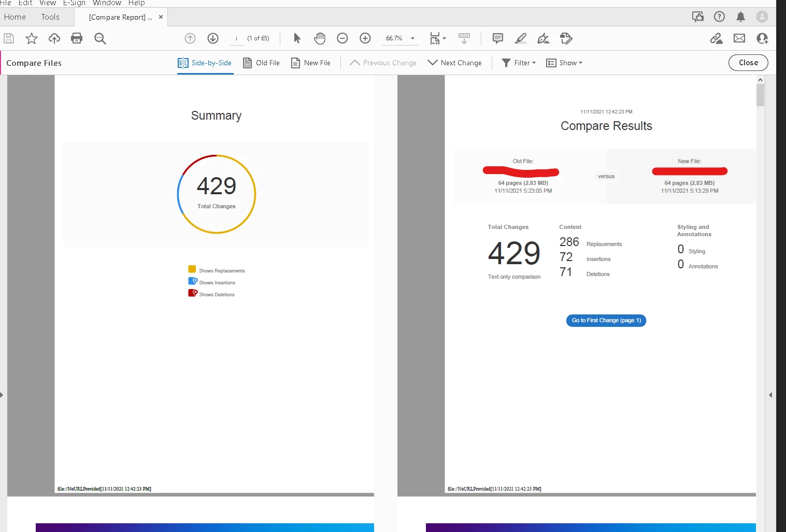This screenshot has width=786, height=532.
Task: Click the blue Shows Insertions swatch
Action: (x=193, y=281)
